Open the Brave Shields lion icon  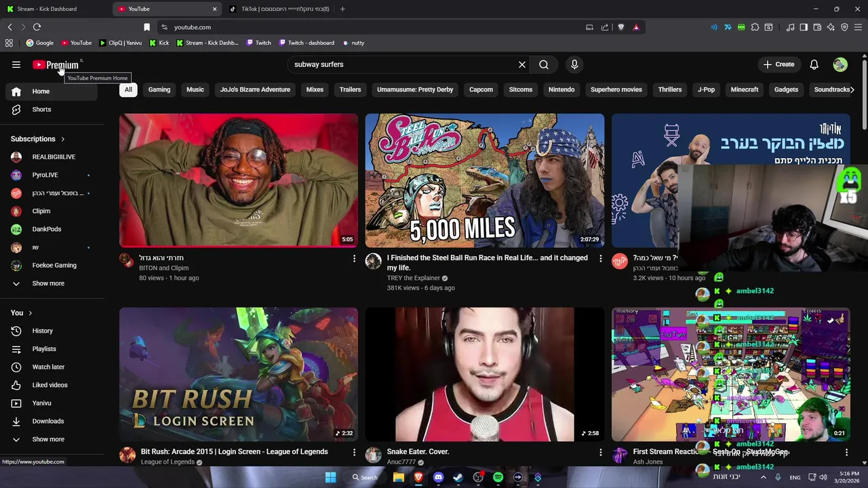[620, 27]
